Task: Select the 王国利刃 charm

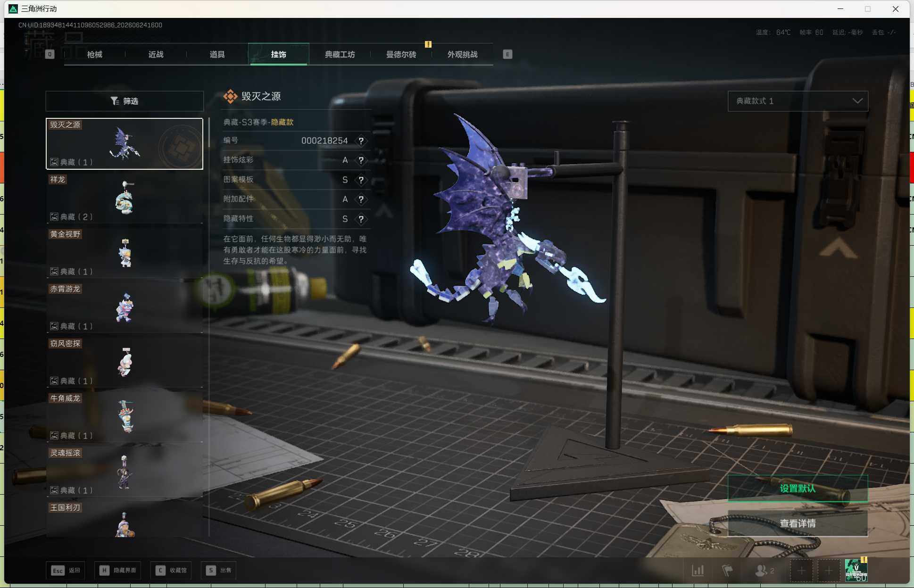Action: (125, 519)
